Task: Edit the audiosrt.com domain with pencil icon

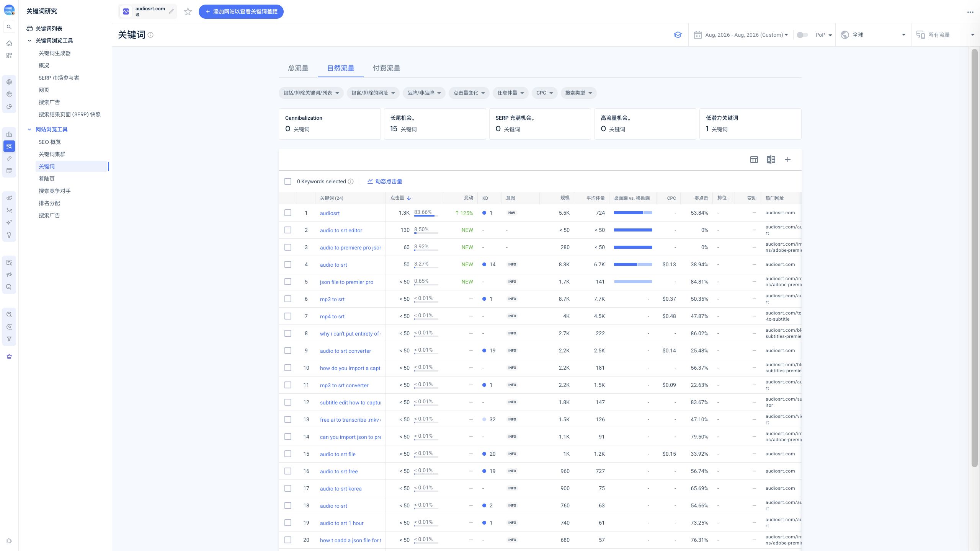Action: point(171,11)
